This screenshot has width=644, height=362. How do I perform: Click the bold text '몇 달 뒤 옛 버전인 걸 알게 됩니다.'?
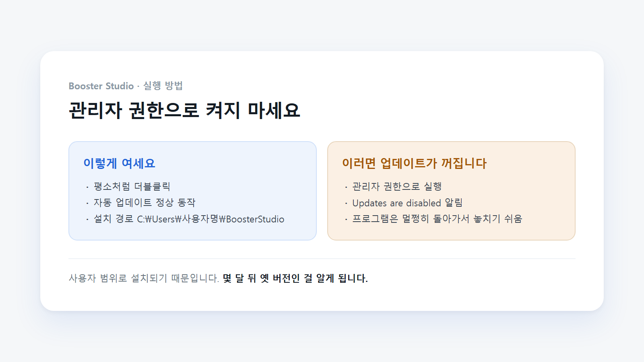[x=295, y=278]
